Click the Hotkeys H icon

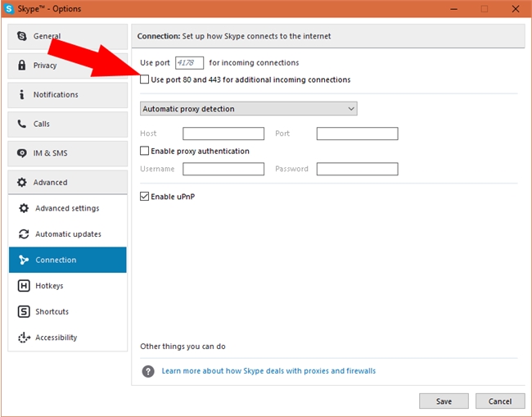[x=24, y=286]
